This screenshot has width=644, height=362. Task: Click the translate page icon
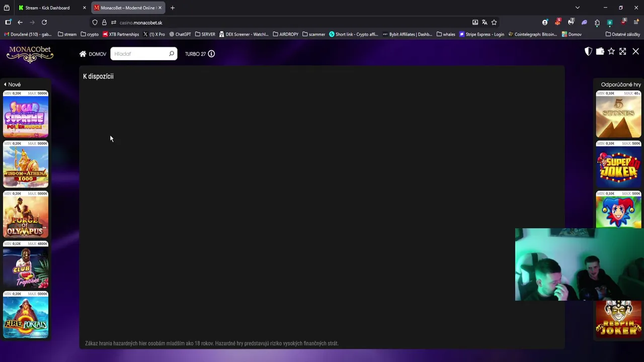(485, 22)
